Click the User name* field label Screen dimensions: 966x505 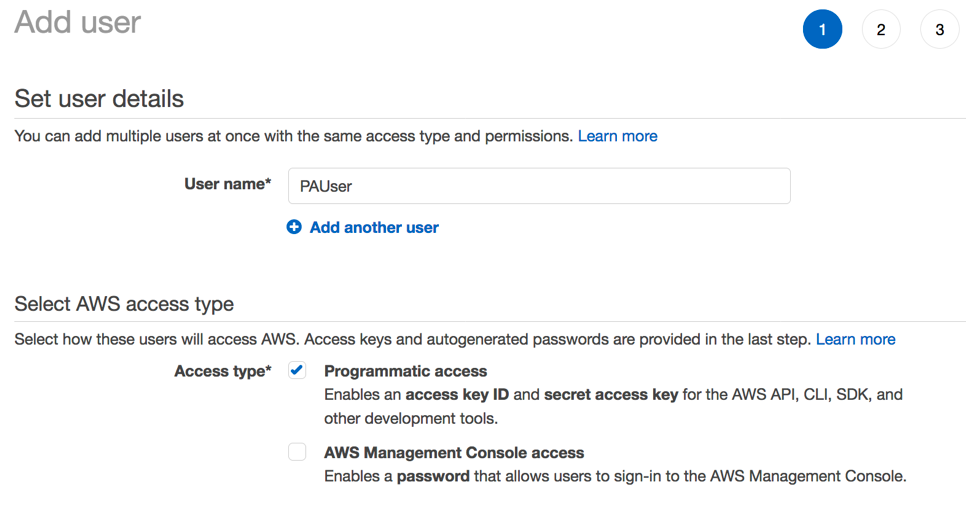tap(227, 184)
